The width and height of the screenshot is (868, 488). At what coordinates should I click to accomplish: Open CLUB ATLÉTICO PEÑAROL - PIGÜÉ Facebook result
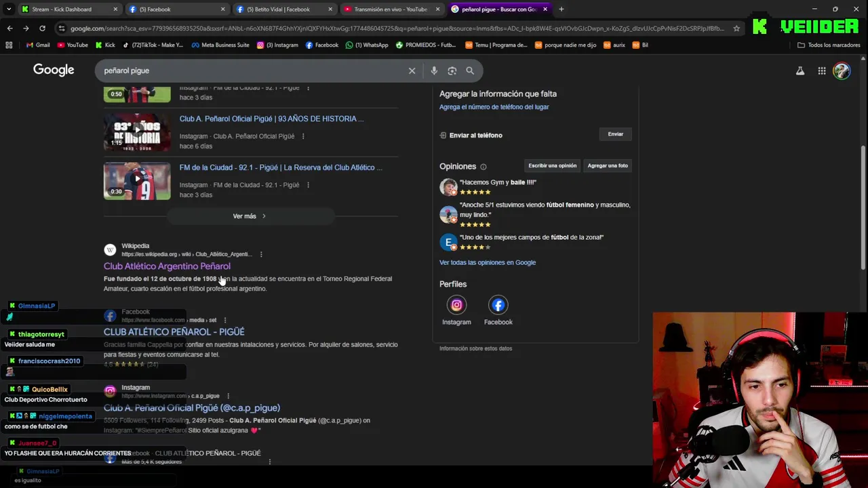pyautogui.click(x=174, y=332)
